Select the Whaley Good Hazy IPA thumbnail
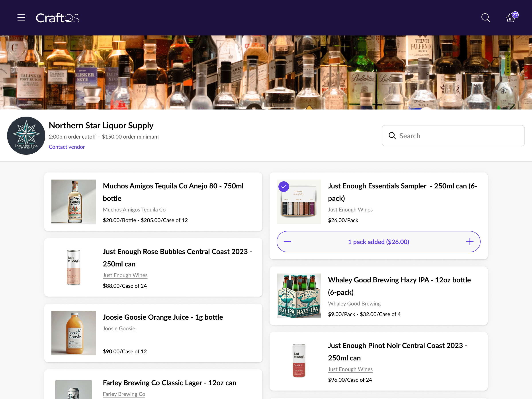This screenshot has height=399, width=532. tap(298, 295)
